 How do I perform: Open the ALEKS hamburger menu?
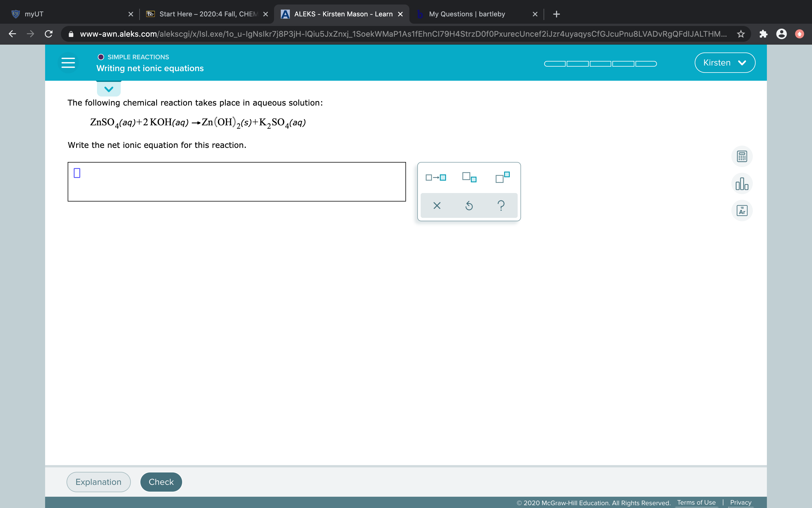(x=68, y=63)
